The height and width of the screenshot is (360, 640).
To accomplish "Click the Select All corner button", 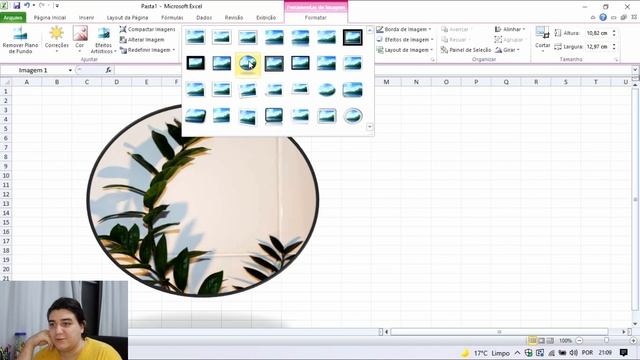I will [6, 82].
